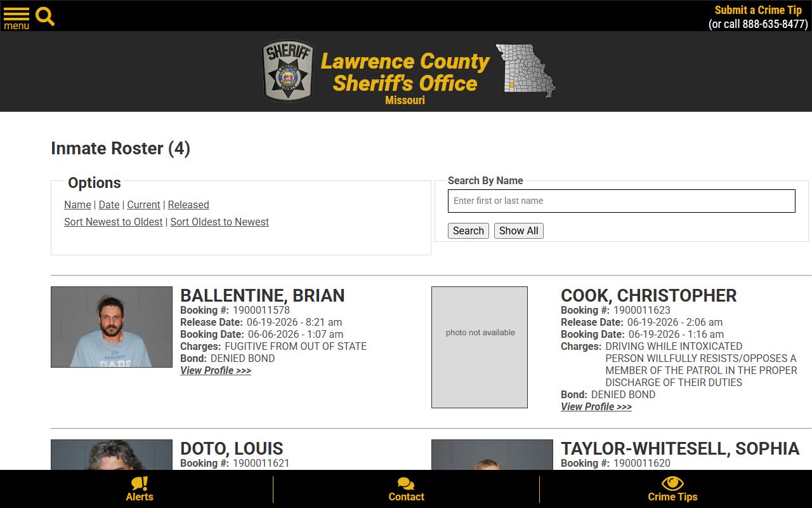The width and height of the screenshot is (812, 508).
Task: Show Released inmates
Action: tap(188, 204)
